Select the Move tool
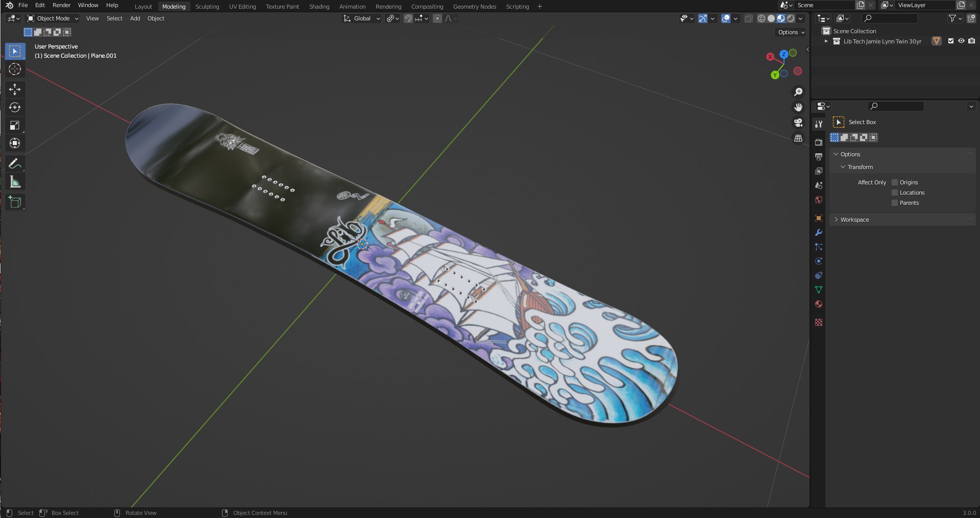This screenshot has height=518, width=980. point(15,89)
